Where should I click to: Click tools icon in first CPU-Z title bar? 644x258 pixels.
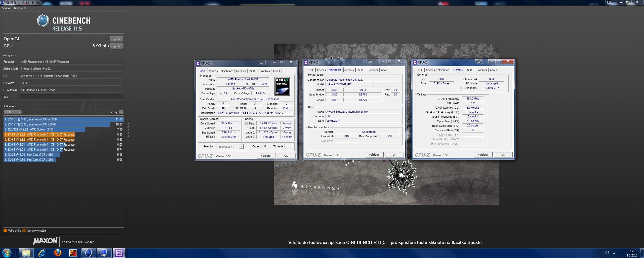tap(262, 62)
